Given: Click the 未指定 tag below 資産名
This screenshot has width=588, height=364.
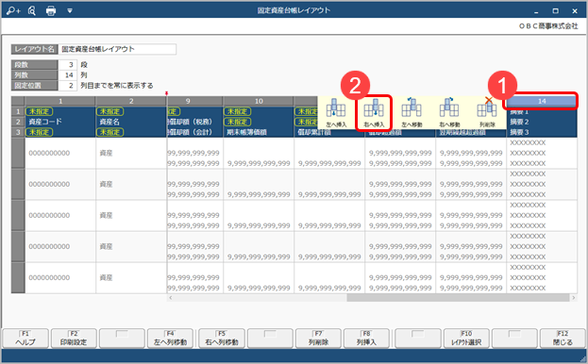Looking at the screenshot, I should tap(109, 132).
